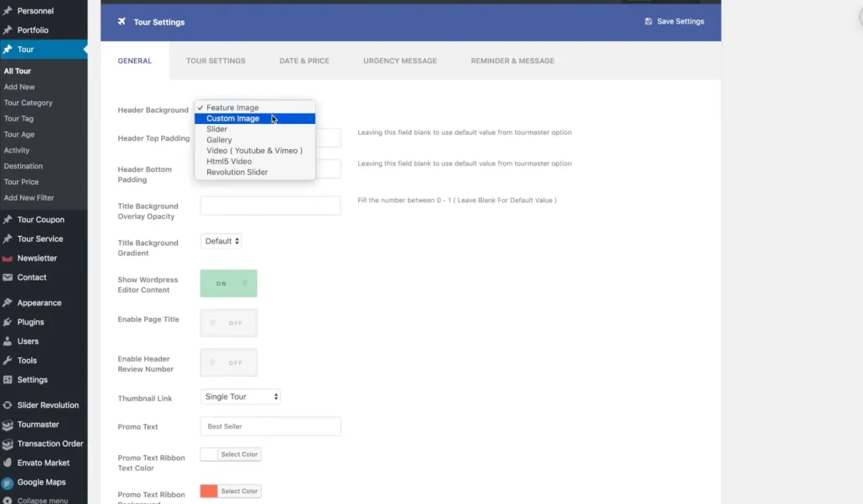The width and height of the screenshot is (863, 504).
Task: Enable Header Review Number toggle
Action: (x=228, y=362)
